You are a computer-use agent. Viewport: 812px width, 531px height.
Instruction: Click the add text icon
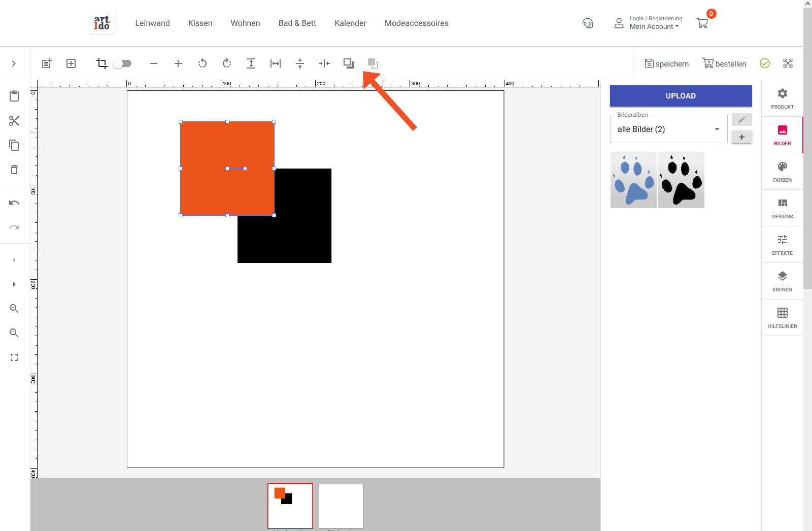point(47,63)
